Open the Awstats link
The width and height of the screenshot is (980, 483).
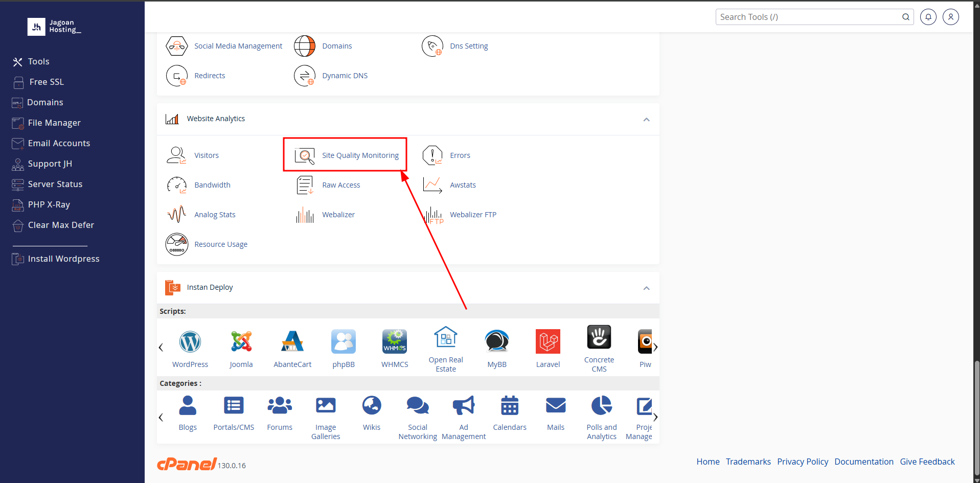click(463, 185)
